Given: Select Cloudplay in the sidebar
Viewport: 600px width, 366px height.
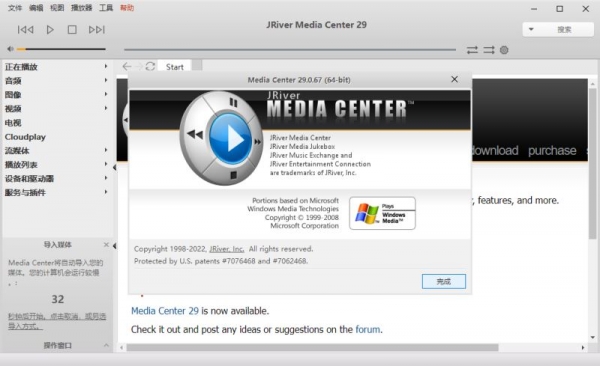Looking at the screenshot, I should coord(25,137).
